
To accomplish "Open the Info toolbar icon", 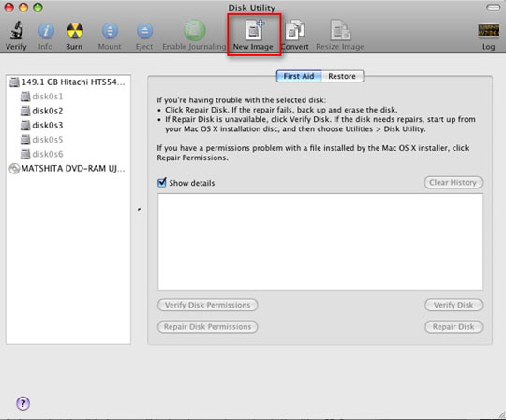I will pyautogui.click(x=46, y=31).
